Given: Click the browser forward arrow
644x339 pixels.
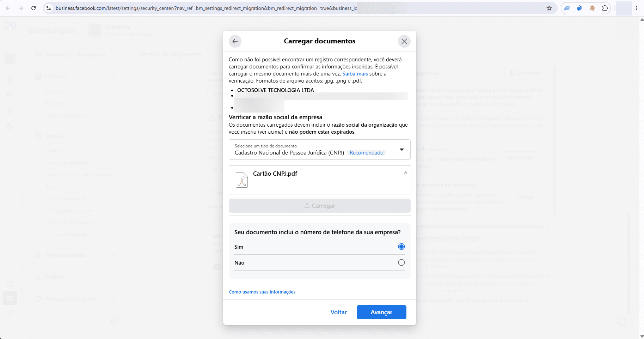Looking at the screenshot, I should click(21, 8).
